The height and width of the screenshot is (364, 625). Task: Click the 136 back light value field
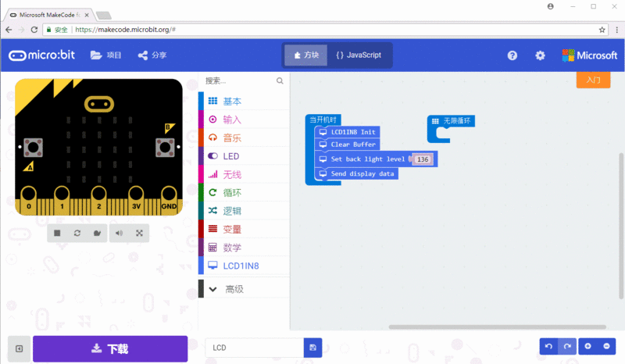(423, 159)
